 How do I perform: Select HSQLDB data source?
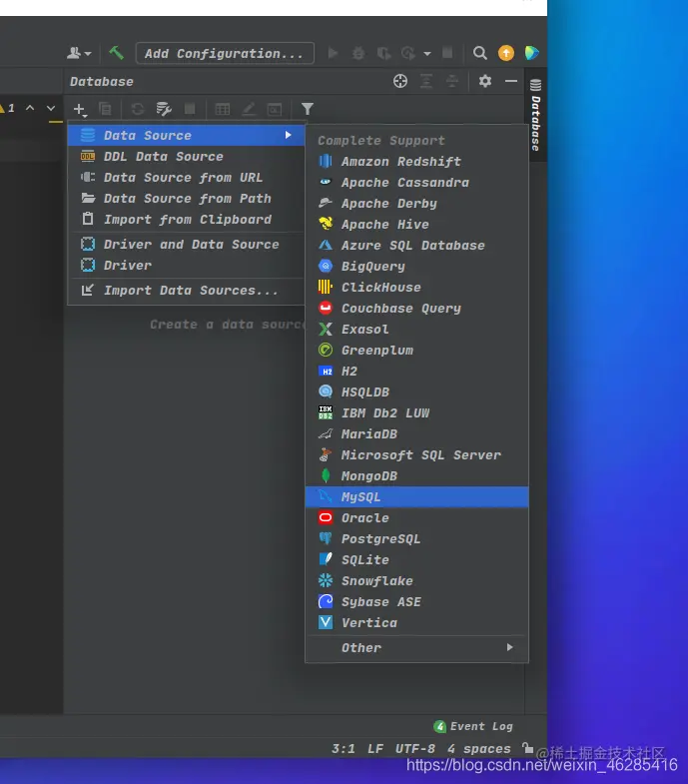click(416, 392)
